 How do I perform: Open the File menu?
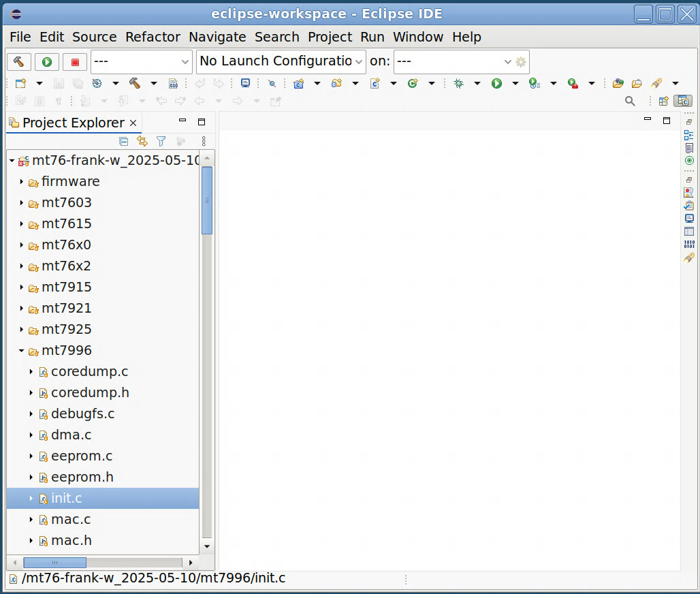click(20, 37)
